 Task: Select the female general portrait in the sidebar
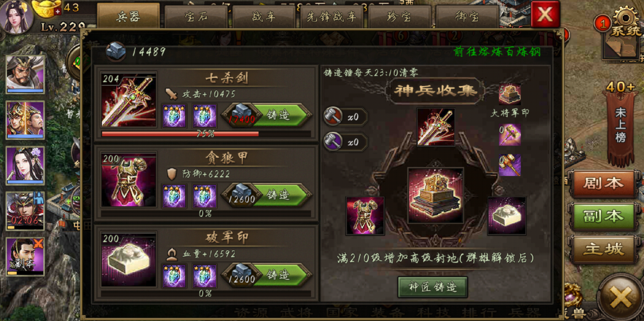25,166
